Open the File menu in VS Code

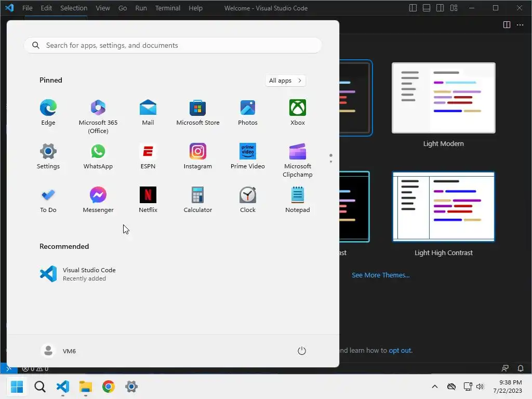click(x=27, y=8)
